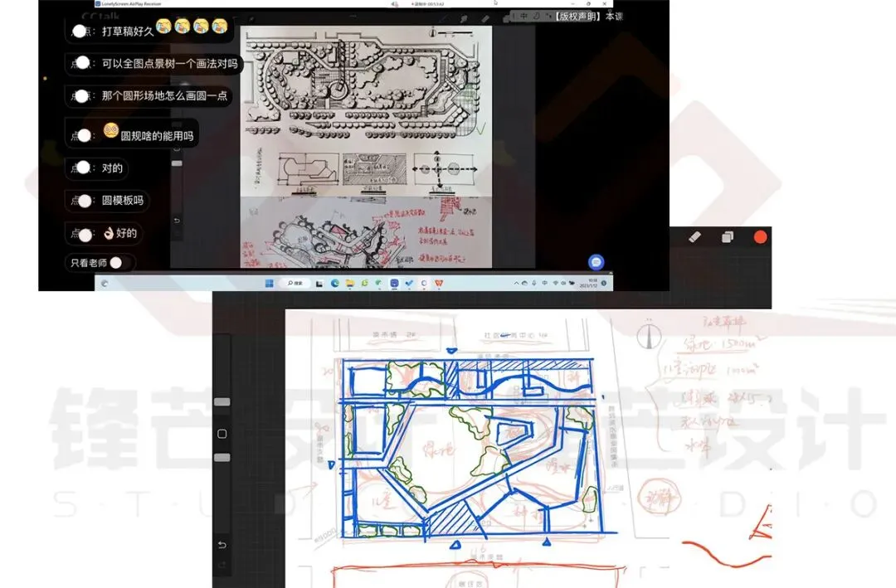The image size is (896, 588).
Task: Open the red WPS icon on the taskbar
Action: coord(439,283)
